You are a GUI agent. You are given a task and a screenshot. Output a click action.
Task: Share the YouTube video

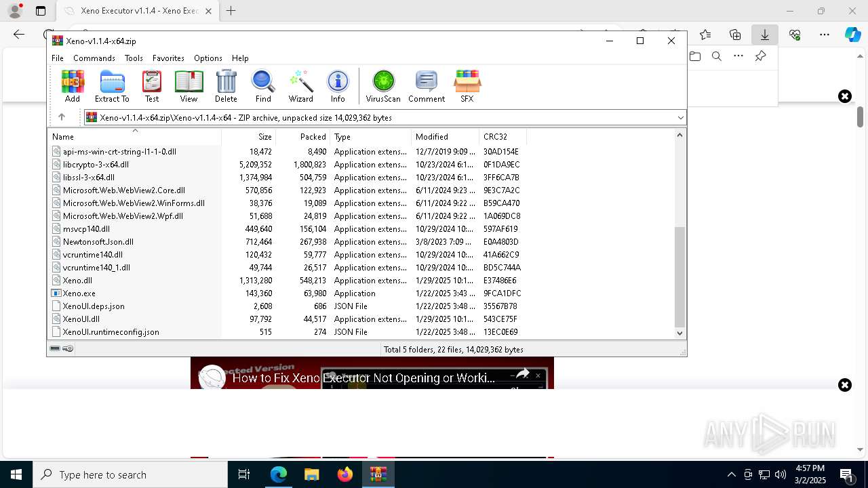tap(522, 374)
